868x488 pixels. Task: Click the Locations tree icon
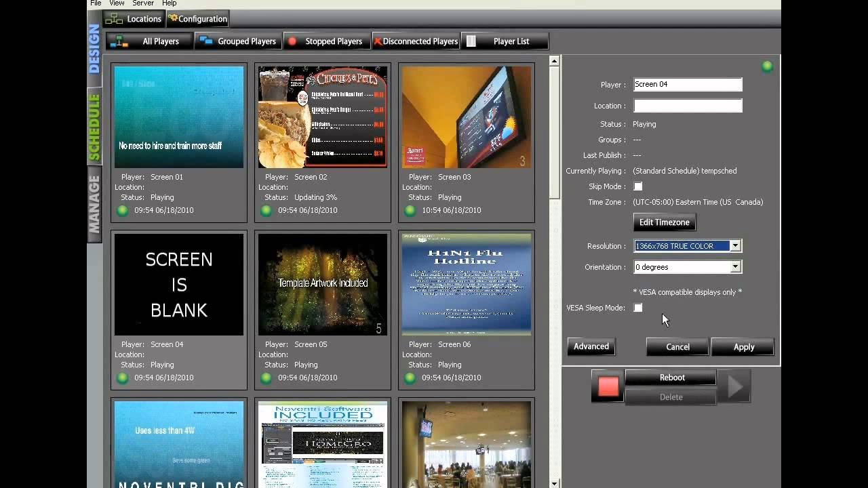tap(115, 19)
